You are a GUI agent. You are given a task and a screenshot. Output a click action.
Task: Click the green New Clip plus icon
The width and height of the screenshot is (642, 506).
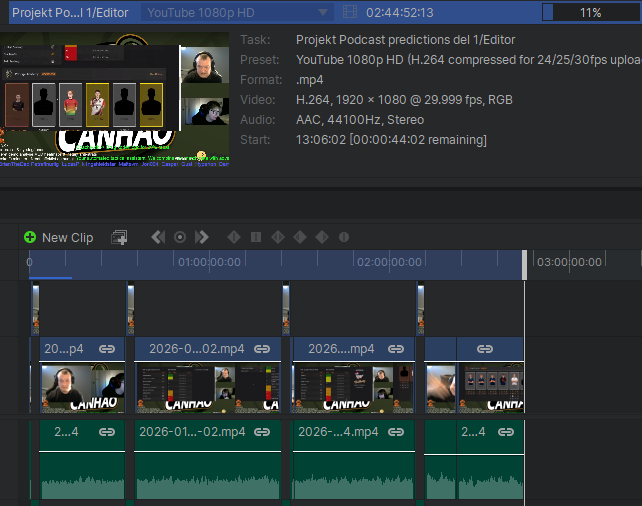(30, 237)
